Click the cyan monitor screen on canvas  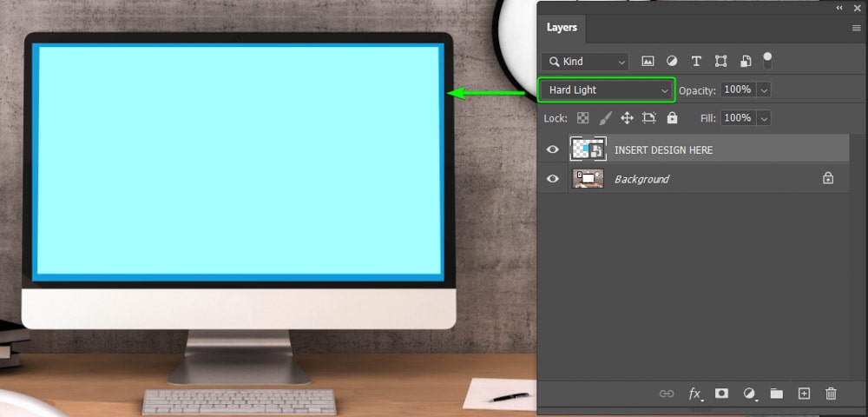(x=238, y=161)
